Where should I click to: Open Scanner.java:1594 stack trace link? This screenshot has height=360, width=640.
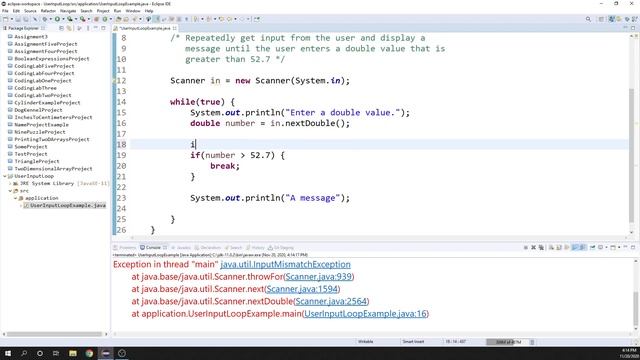(x=302, y=289)
